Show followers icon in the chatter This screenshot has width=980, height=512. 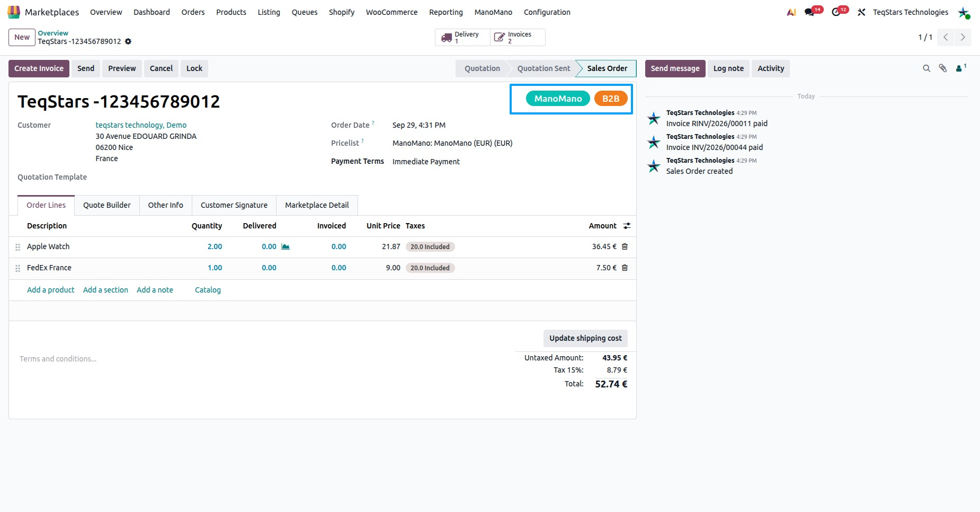(960, 68)
